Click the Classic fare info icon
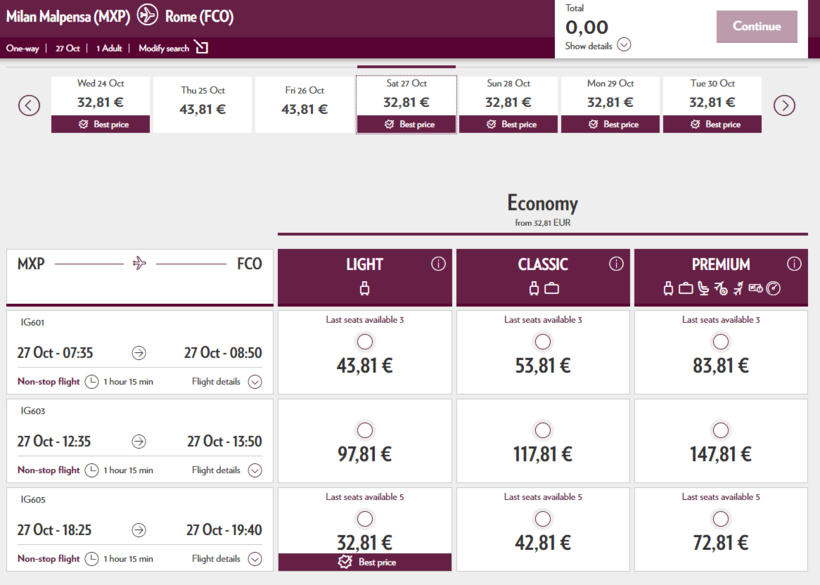This screenshot has height=585, width=820. click(x=616, y=264)
